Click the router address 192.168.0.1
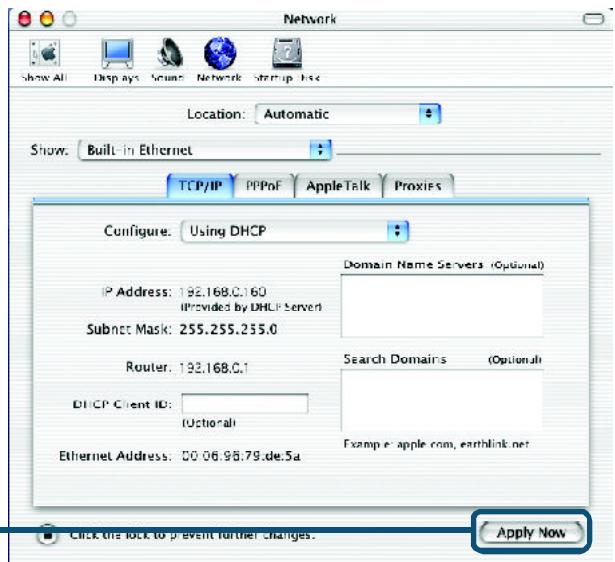Viewport: 615px width, 562px height. pos(214,367)
